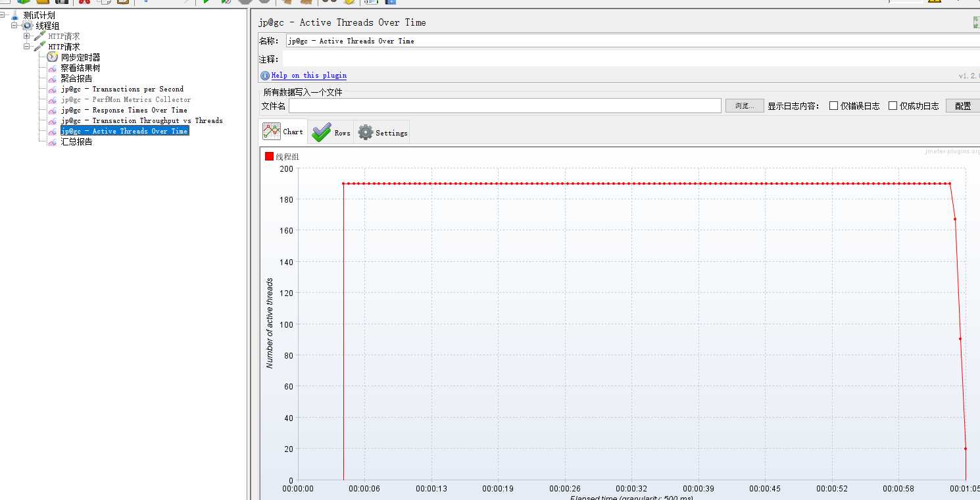Click the red 线程组 legend swatch

pos(269,157)
